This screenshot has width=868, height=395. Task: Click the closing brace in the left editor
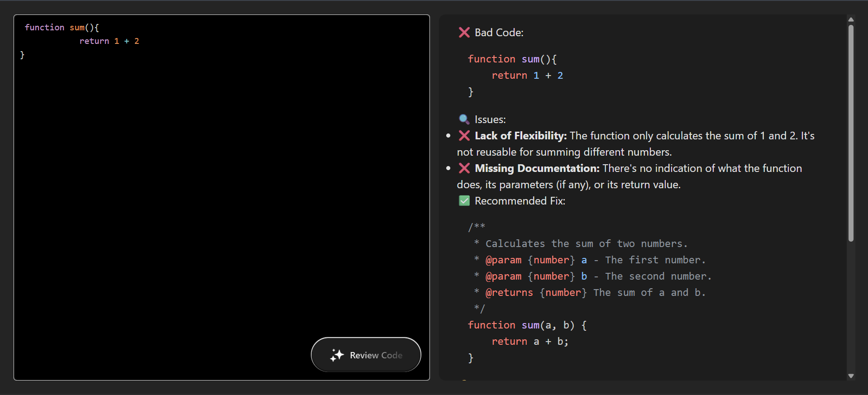[x=22, y=55]
